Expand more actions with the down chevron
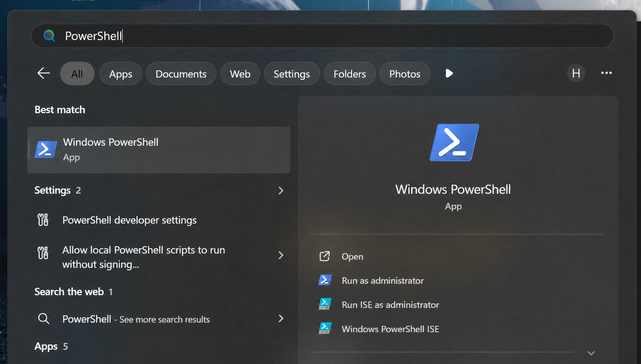Viewport: 641px width, 364px height. pos(591,353)
